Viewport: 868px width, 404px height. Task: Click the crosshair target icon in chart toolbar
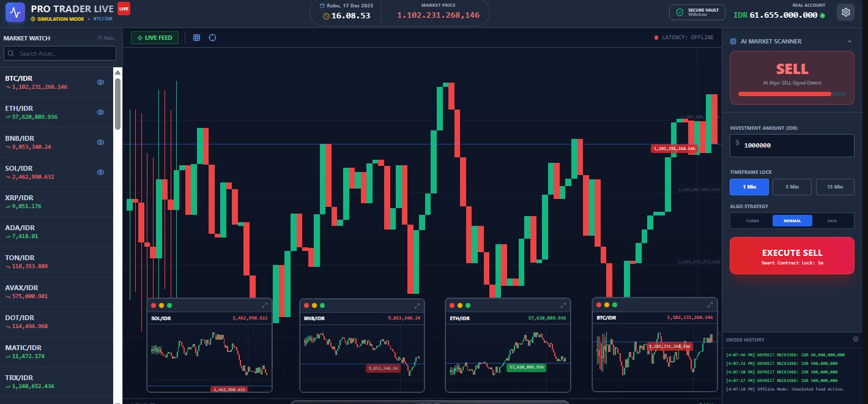(x=212, y=37)
